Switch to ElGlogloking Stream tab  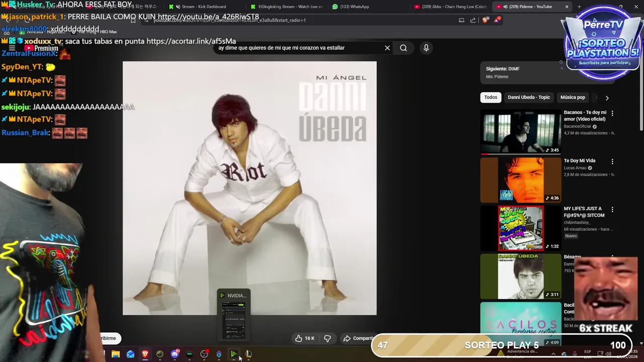coord(287,7)
